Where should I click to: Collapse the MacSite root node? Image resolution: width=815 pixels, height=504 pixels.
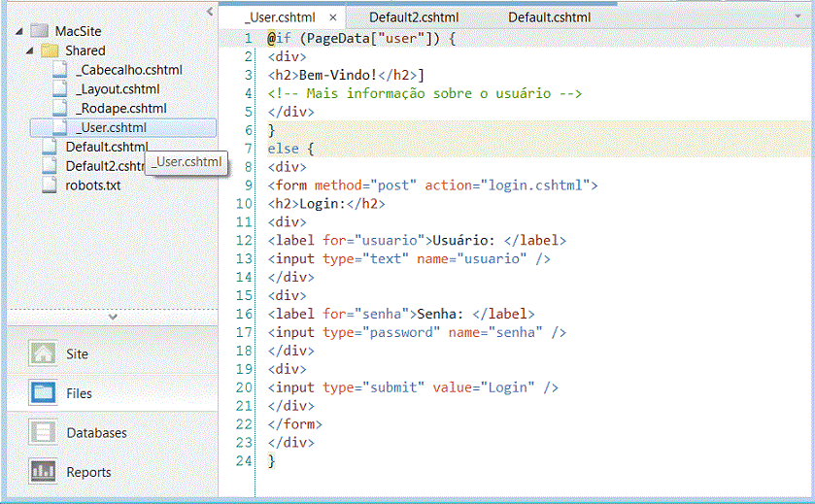19,31
